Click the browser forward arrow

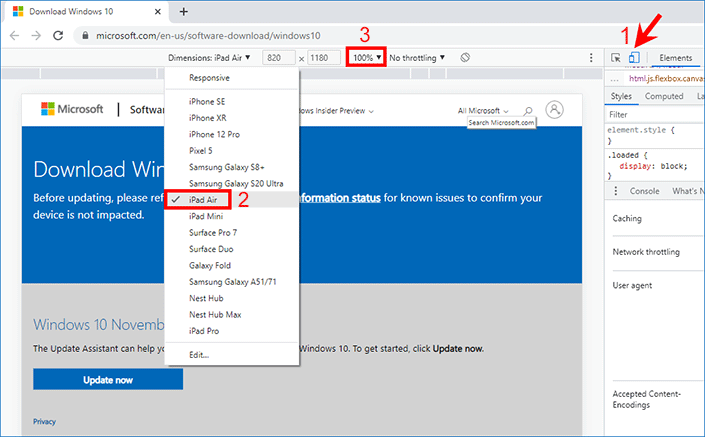[x=36, y=36]
